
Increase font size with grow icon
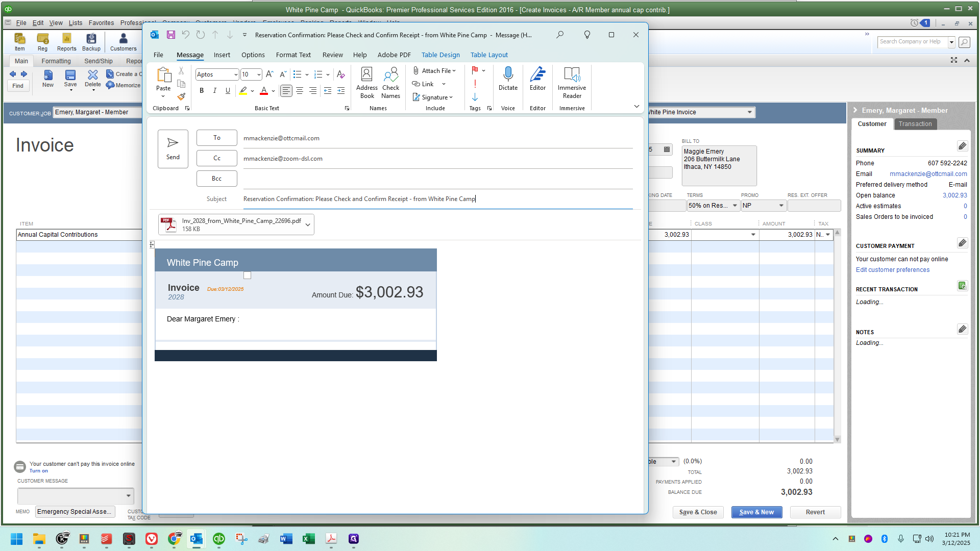269,74
